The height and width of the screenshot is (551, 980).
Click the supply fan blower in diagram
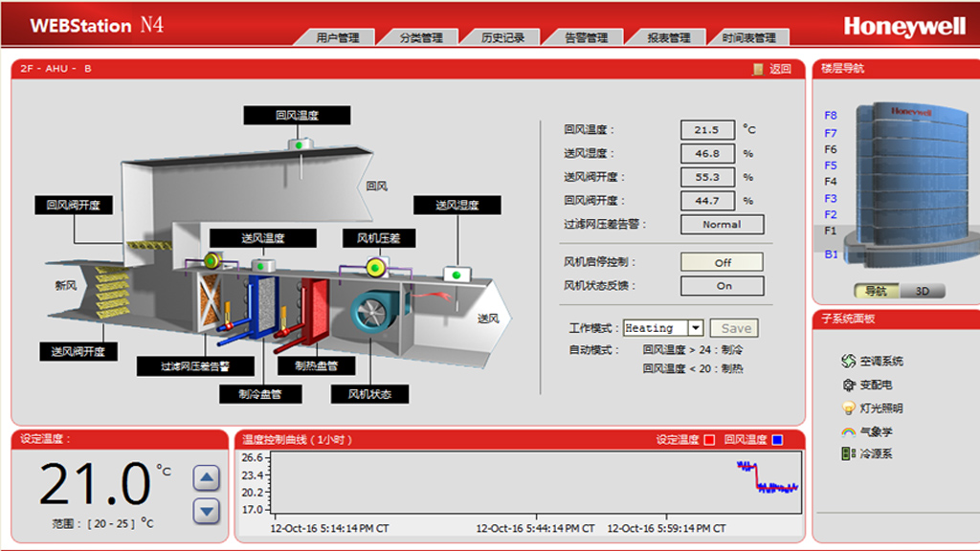coord(369,313)
